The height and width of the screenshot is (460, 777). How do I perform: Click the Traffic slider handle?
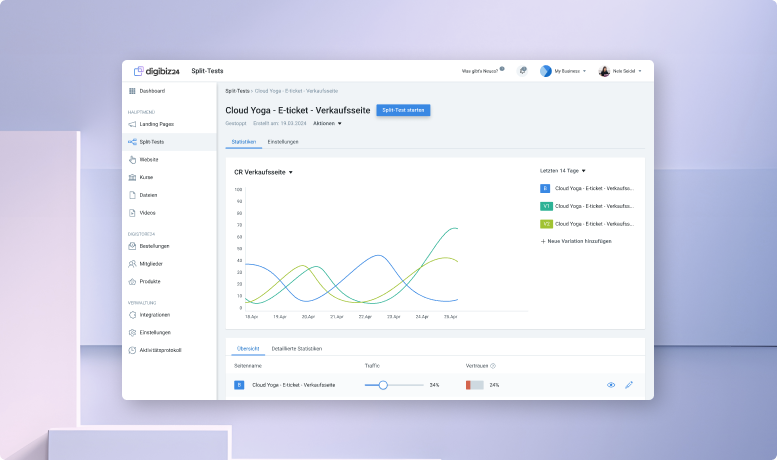coord(383,385)
